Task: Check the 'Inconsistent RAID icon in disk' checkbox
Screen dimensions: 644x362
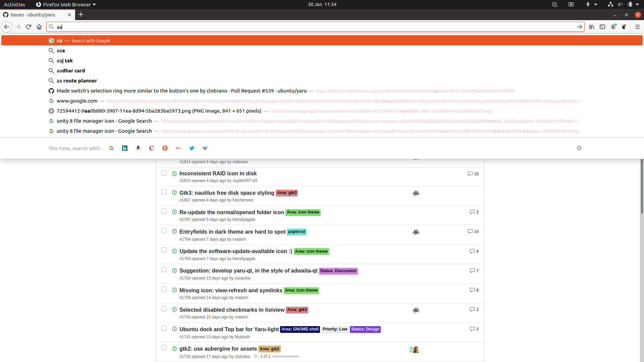Action: click(164, 173)
